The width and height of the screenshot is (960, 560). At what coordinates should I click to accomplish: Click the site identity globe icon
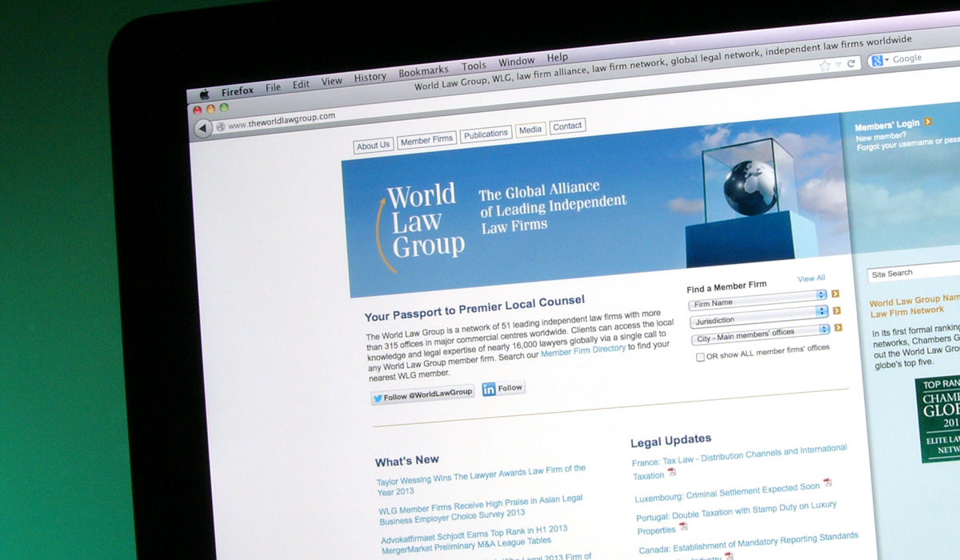[x=220, y=126]
